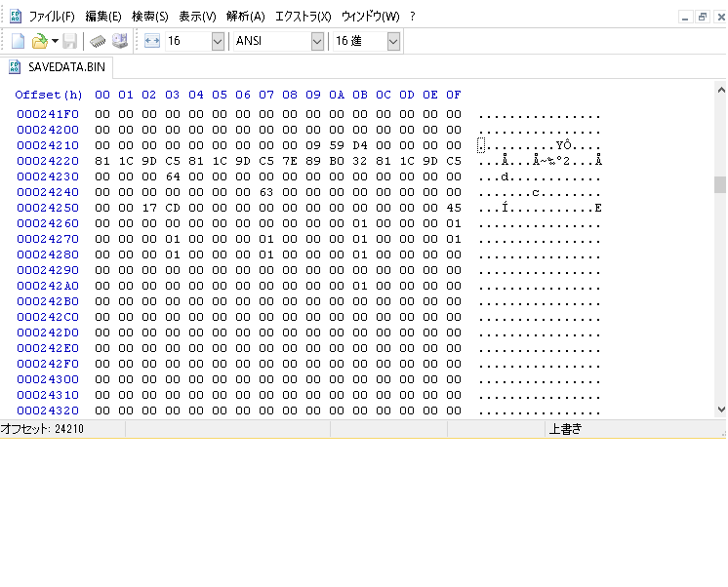Click decoded character E in row 00024250
The height and width of the screenshot is (587, 728).
598,208
